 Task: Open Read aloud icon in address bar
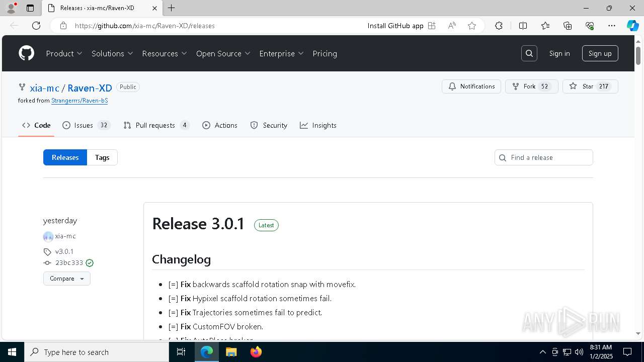452,26
